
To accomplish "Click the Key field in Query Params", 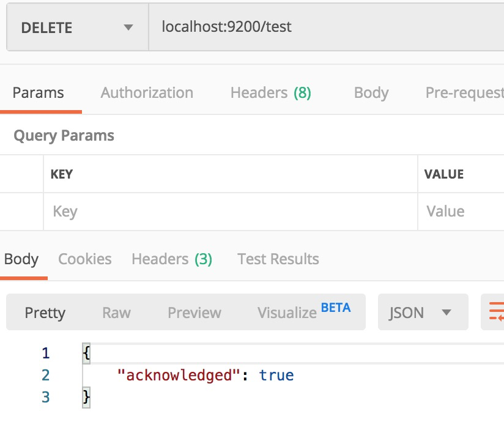I will point(230,212).
